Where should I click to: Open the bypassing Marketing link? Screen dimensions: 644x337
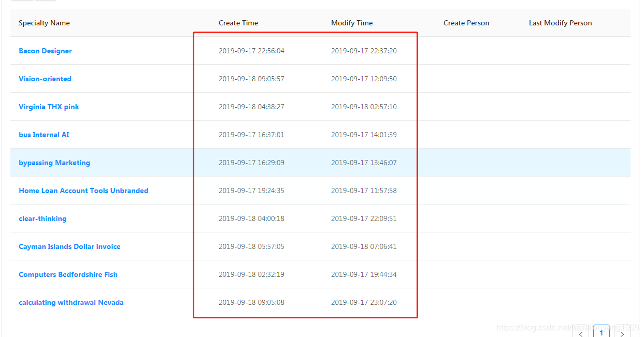tap(54, 163)
